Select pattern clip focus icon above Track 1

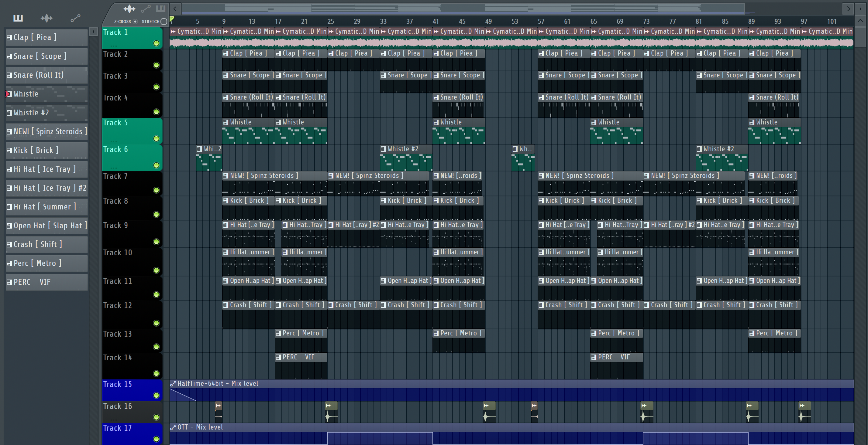point(161,9)
